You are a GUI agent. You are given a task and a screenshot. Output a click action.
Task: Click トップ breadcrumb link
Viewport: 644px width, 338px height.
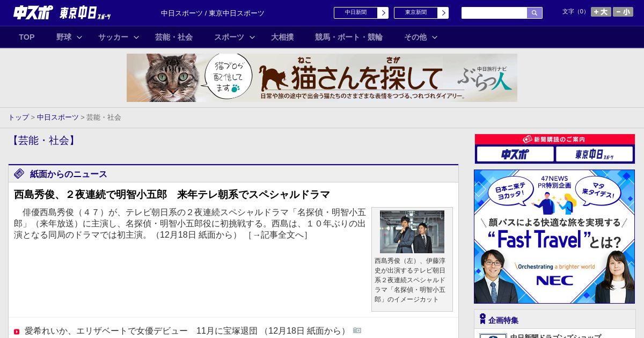point(18,117)
